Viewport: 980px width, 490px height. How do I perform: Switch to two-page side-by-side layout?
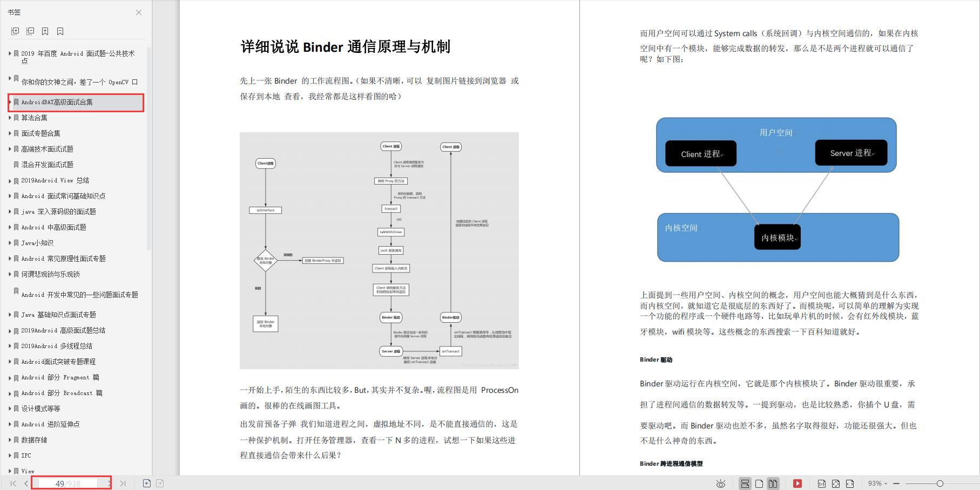tap(773, 484)
